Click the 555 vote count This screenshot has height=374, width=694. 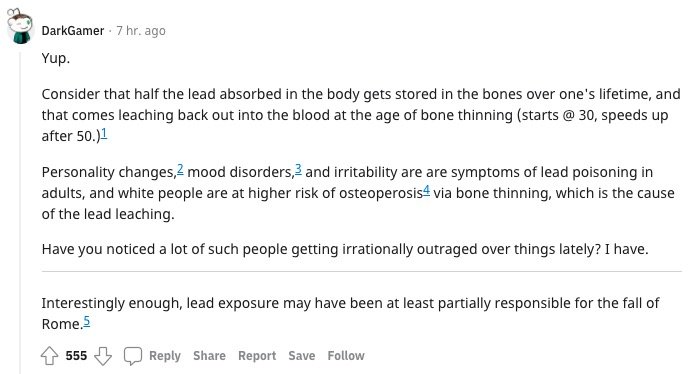[76, 355]
